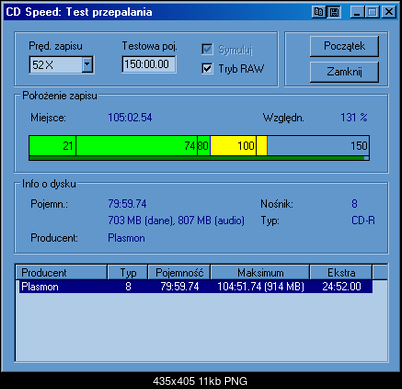The width and height of the screenshot is (402, 389).
Task: Click the Plasmon producer value in disc info
Action: click(126, 238)
